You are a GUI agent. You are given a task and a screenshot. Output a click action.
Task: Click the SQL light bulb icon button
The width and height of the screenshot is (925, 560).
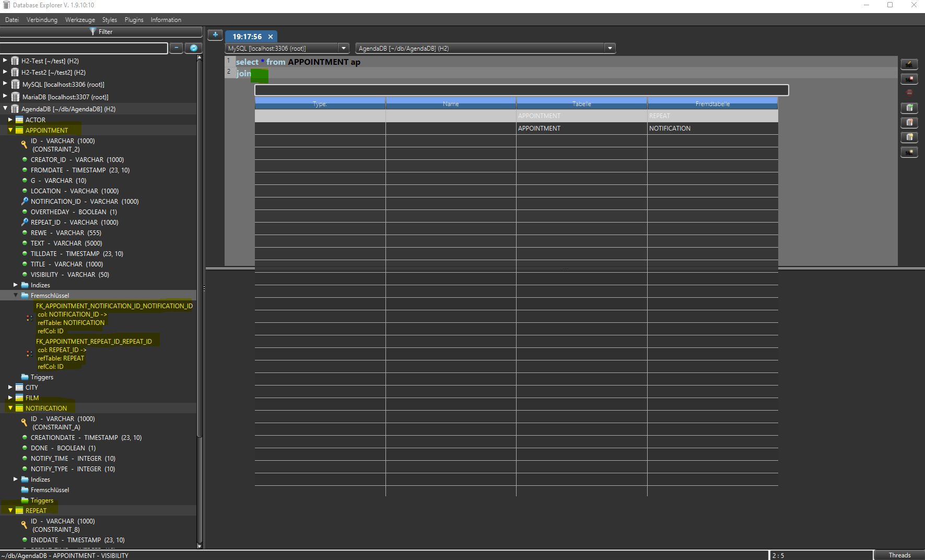coord(909,152)
